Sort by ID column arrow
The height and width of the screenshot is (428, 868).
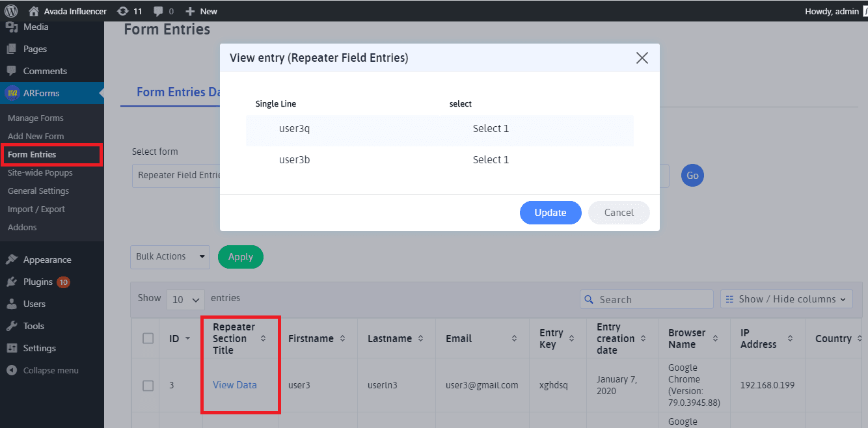188,339
